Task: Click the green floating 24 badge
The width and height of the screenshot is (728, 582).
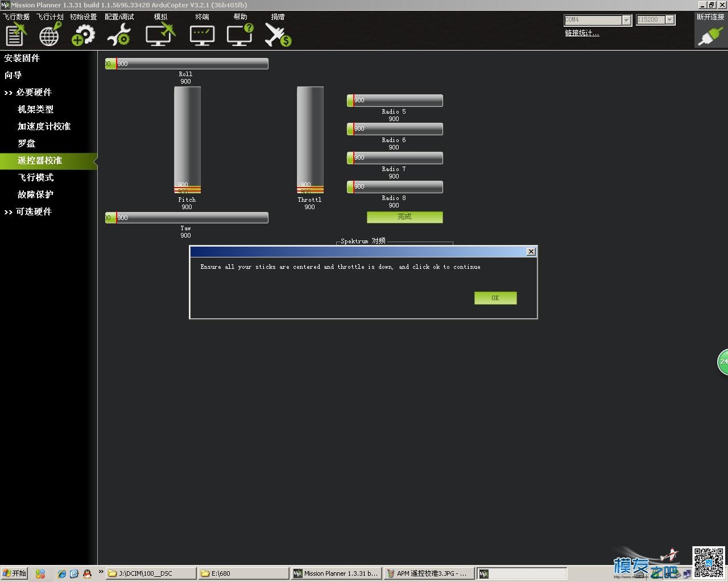Action: [723, 362]
